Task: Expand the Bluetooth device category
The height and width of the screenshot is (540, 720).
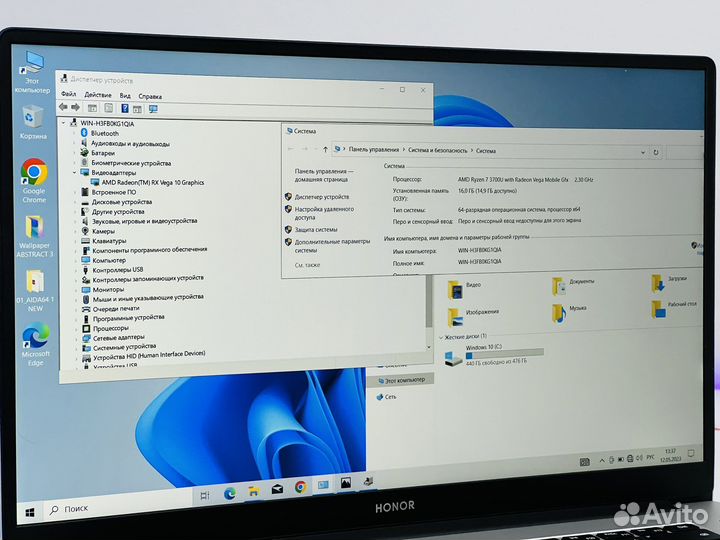Action: pos(77,133)
